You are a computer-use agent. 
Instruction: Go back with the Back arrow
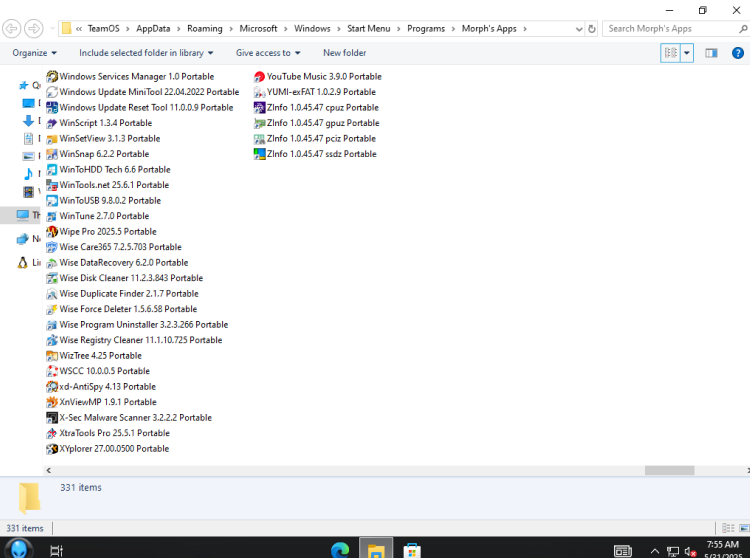point(11,29)
